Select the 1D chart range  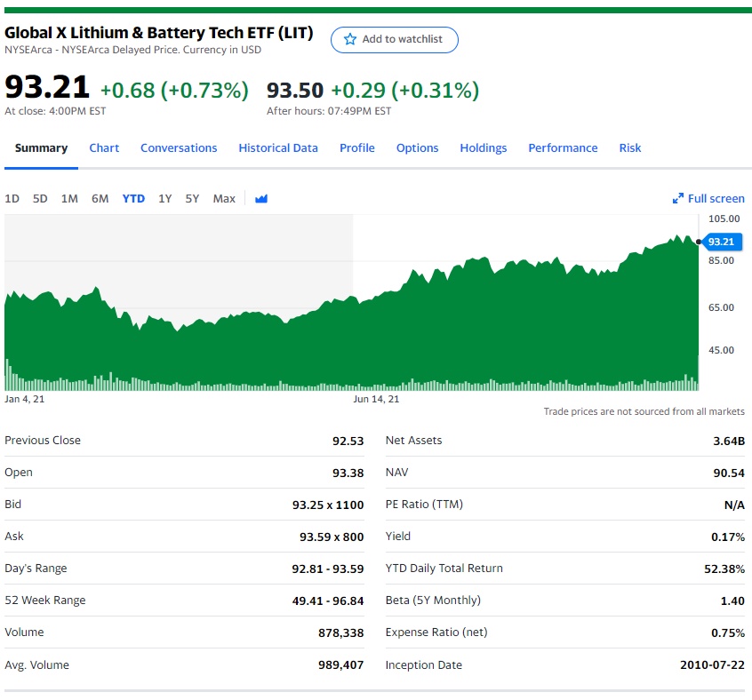pyautogui.click(x=12, y=198)
